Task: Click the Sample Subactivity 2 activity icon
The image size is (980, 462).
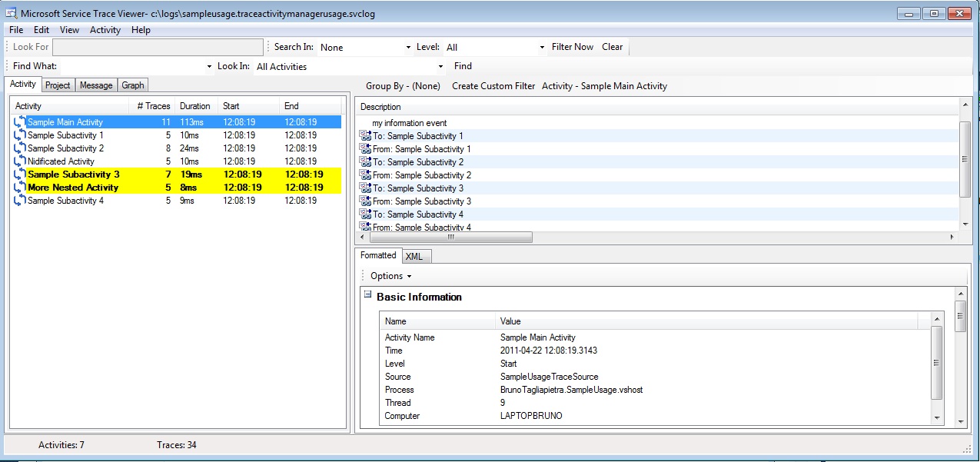Action: click(20, 148)
